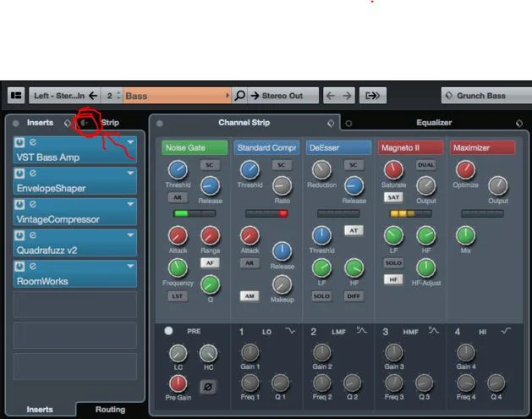Viewport: 532px width, 419px height.
Task: Enable the SAT button in Magneto II
Action: click(393, 197)
